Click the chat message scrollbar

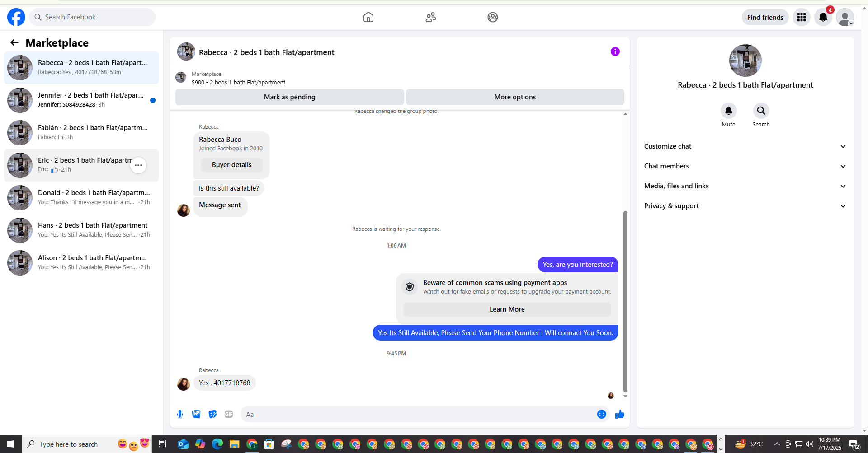pos(625,301)
